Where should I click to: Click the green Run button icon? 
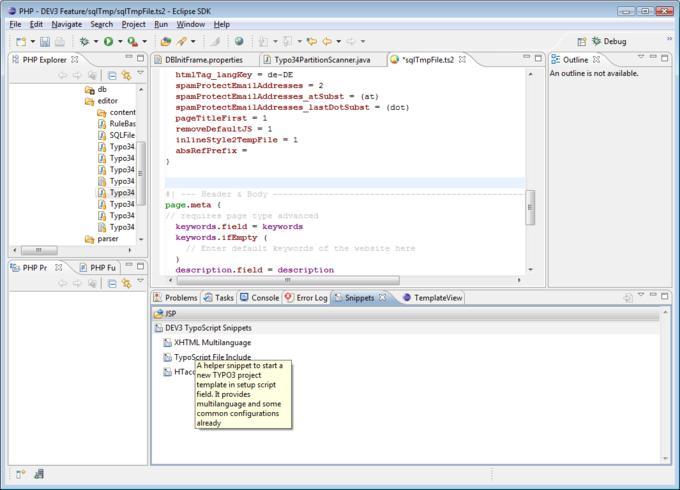point(108,42)
